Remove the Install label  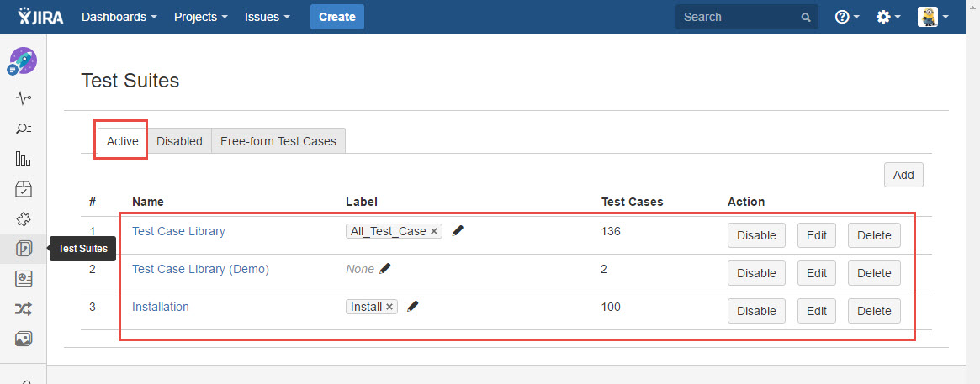point(389,307)
